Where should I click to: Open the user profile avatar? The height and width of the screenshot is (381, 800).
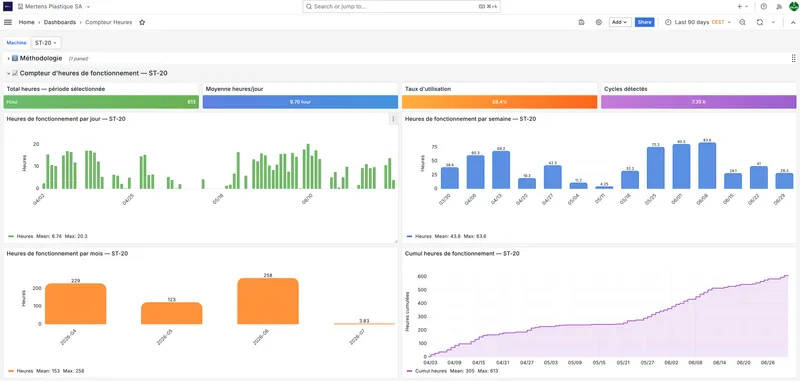(x=793, y=7)
